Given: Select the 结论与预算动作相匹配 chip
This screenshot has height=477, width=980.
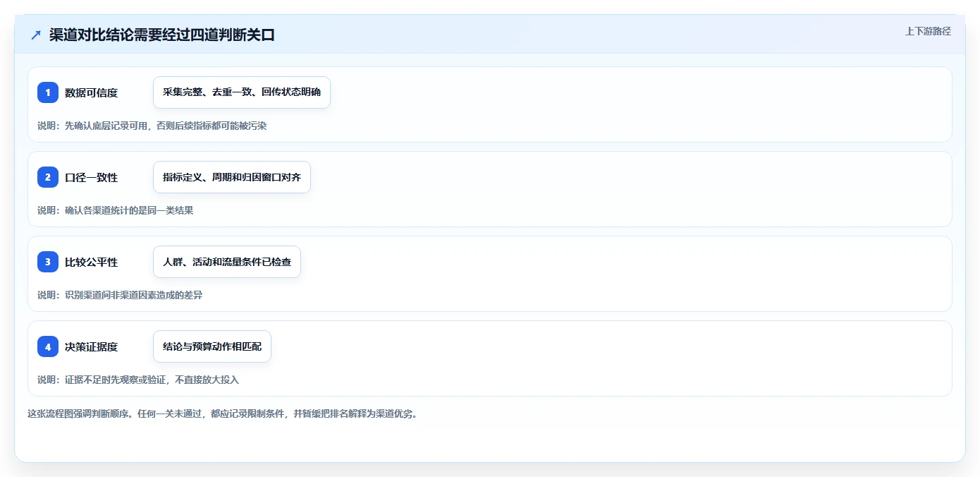Looking at the screenshot, I should 212,346.
